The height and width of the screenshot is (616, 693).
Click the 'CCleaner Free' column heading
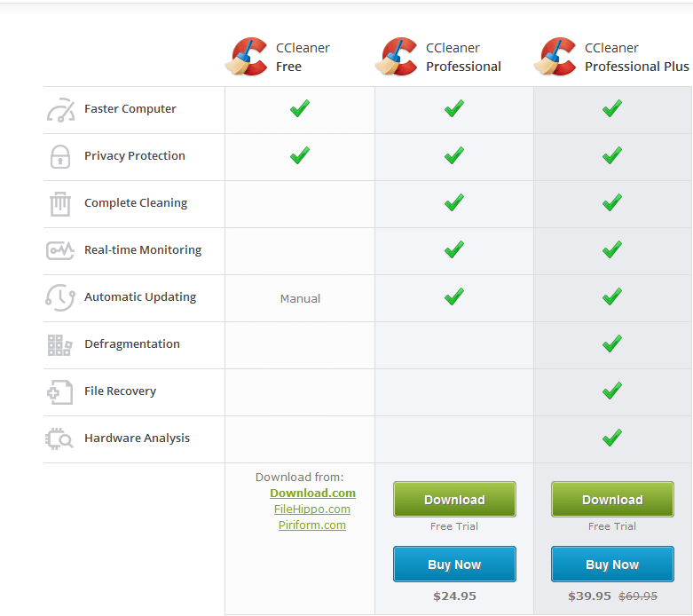tap(303, 57)
